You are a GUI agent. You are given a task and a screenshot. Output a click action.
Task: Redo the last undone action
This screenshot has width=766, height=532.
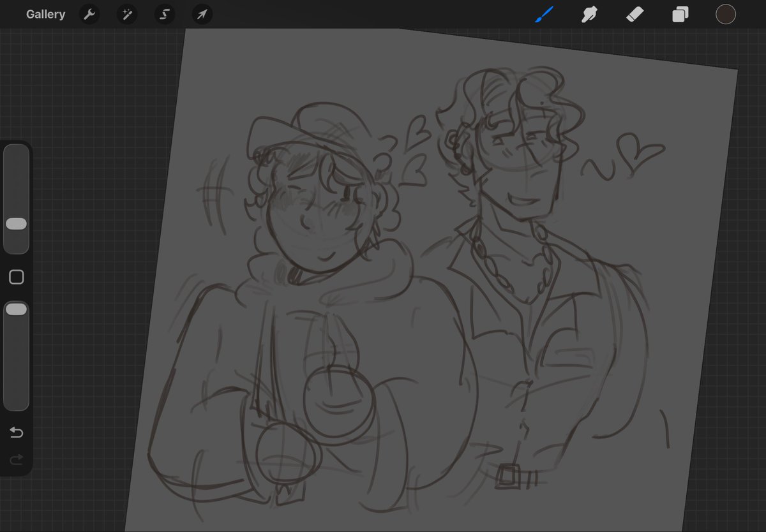pyautogui.click(x=17, y=459)
